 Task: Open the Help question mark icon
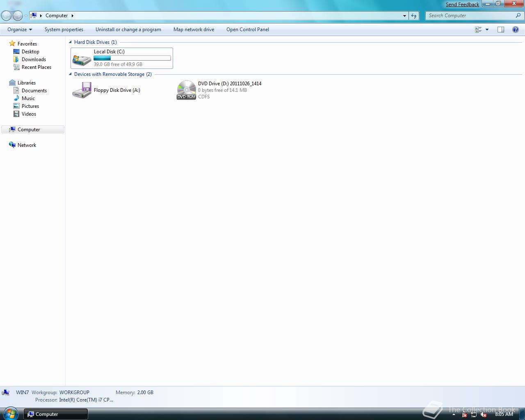coord(516,30)
